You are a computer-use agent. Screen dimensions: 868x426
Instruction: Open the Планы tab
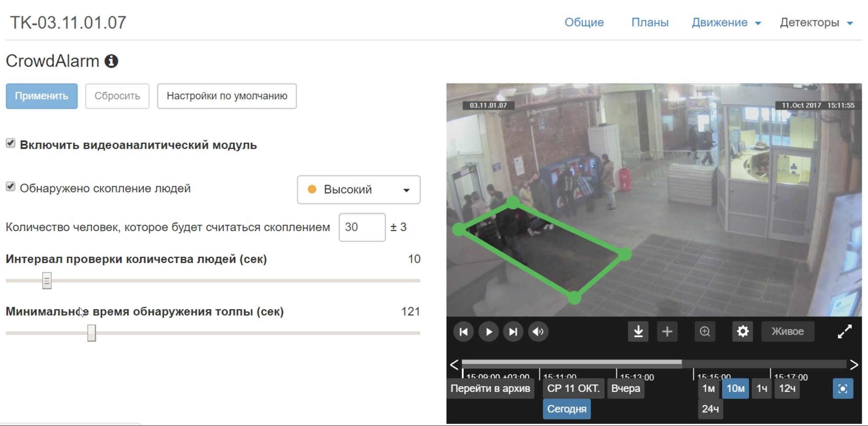click(650, 22)
